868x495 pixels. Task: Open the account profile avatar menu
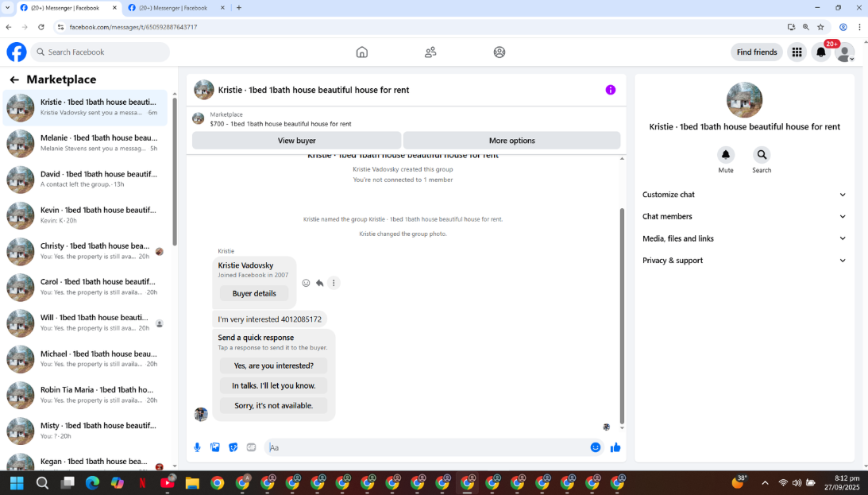[x=845, y=52]
